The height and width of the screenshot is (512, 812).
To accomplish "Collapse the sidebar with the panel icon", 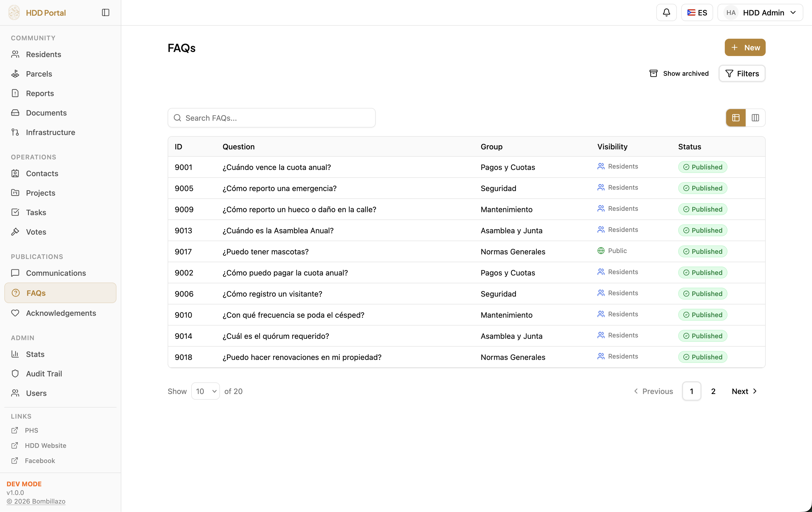I will pos(106,12).
